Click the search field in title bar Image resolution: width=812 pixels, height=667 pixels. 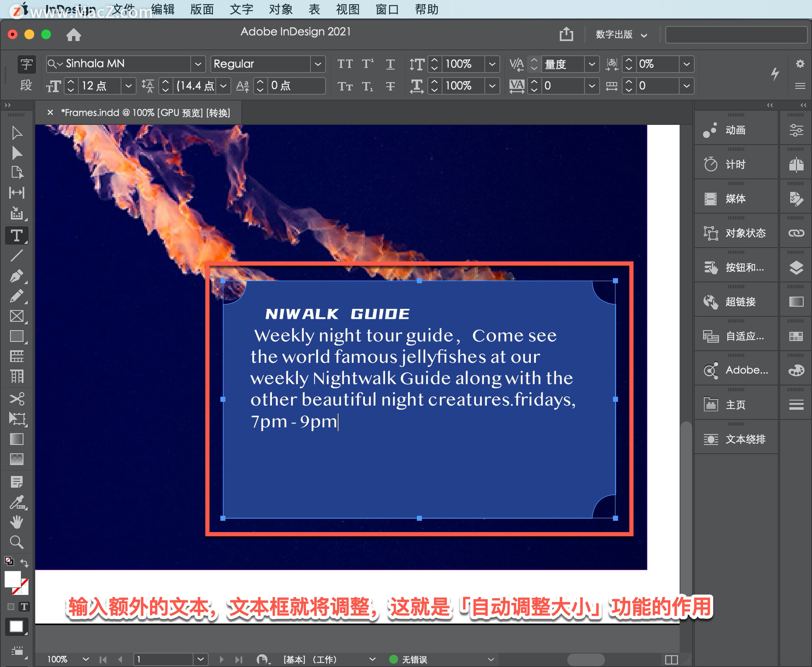click(736, 34)
